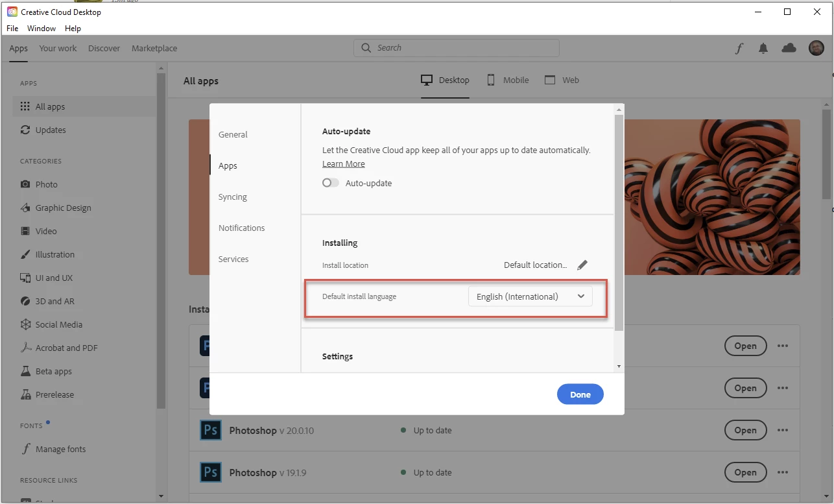Viewport: 834px width, 504px height.
Task: Click the Photoshop v 19.1.9 app icon
Action: (x=211, y=472)
